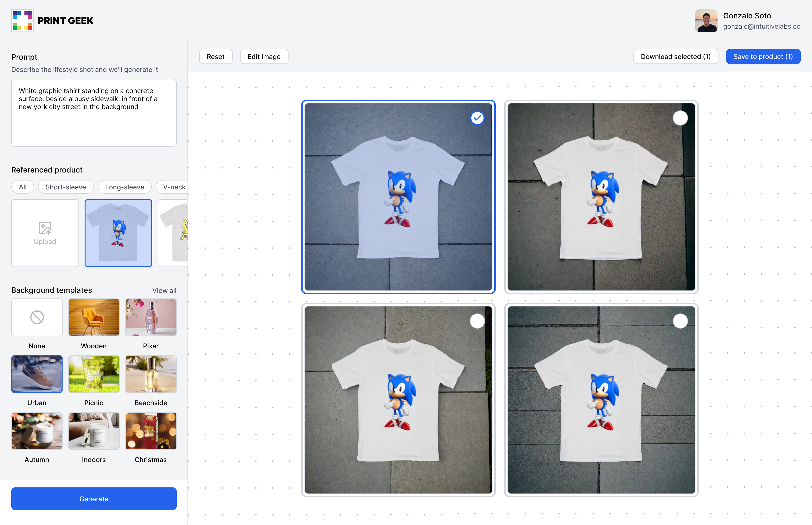Select the Sonic t-shirt referenced product
The width and height of the screenshot is (812, 525).
tap(118, 233)
